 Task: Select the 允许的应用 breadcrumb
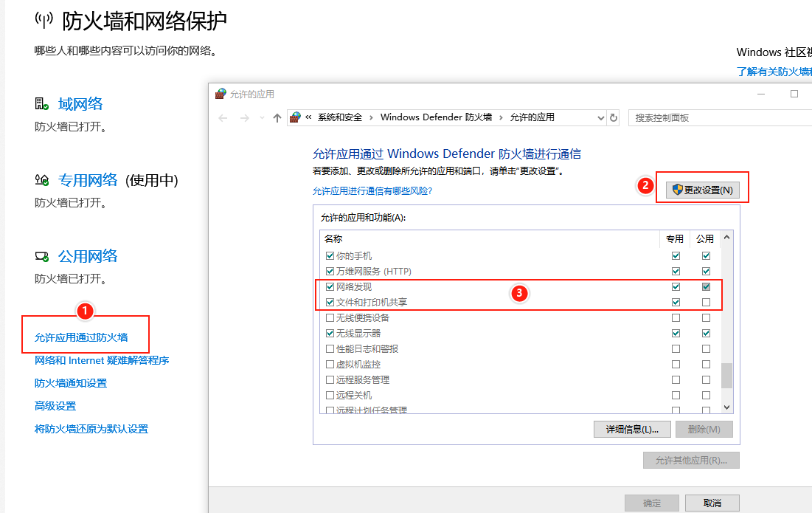pyautogui.click(x=532, y=117)
